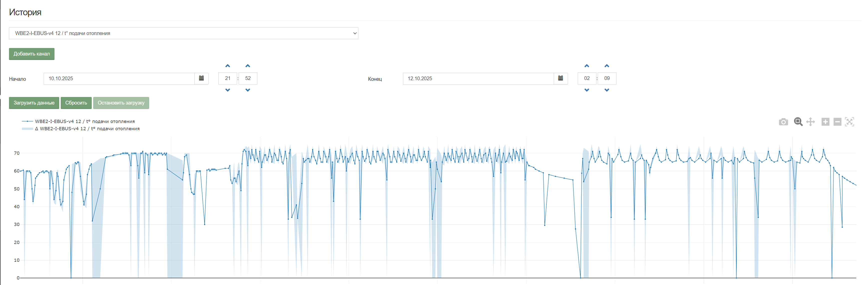Open the start date calendar picker

point(201,78)
